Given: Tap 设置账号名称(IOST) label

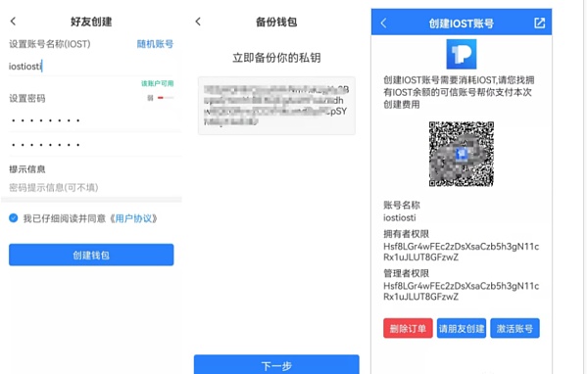Looking at the screenshot, I should point(50,44).
